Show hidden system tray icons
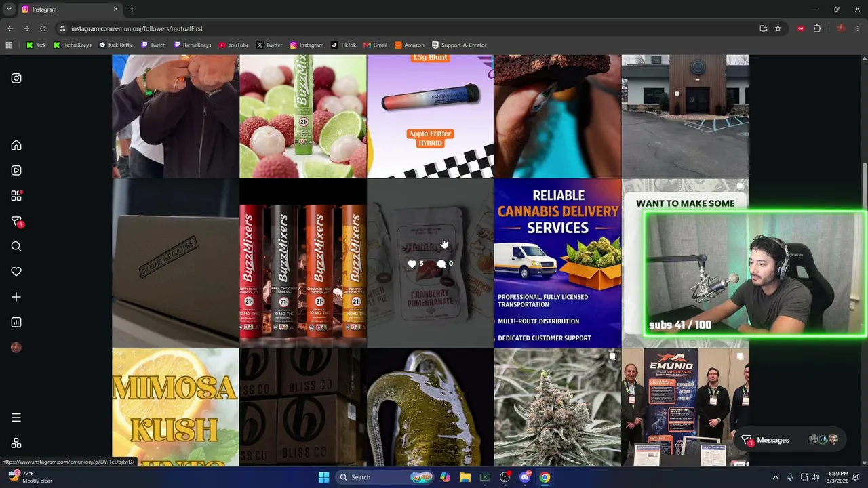The height and width of the screenshot is (488, 868). click(776, 477)
